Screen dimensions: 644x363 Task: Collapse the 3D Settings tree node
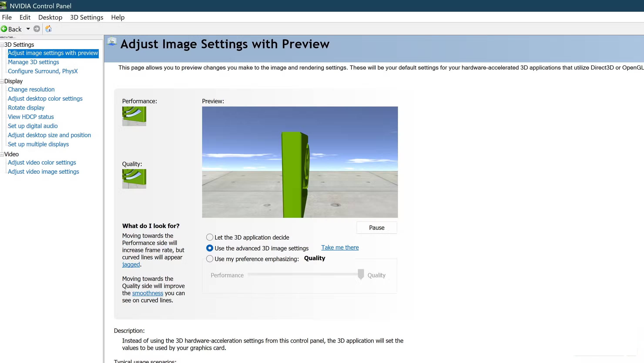2,45
